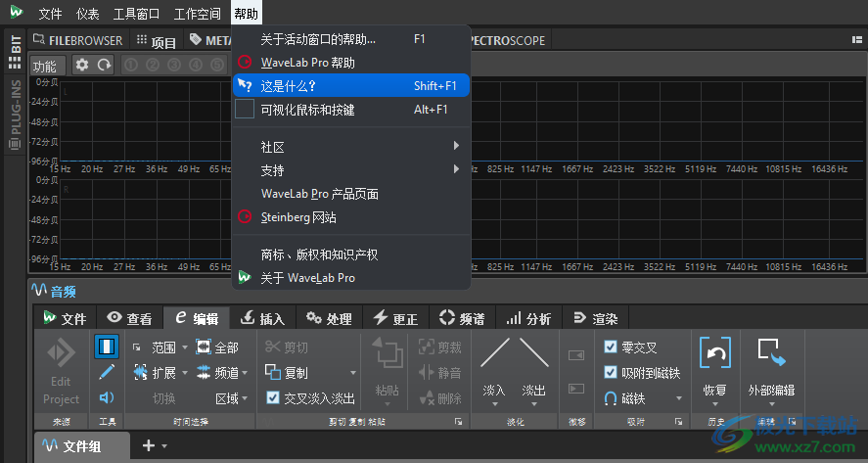Select preset number 1 in the spectrometer toolbar

pos(131,66)
